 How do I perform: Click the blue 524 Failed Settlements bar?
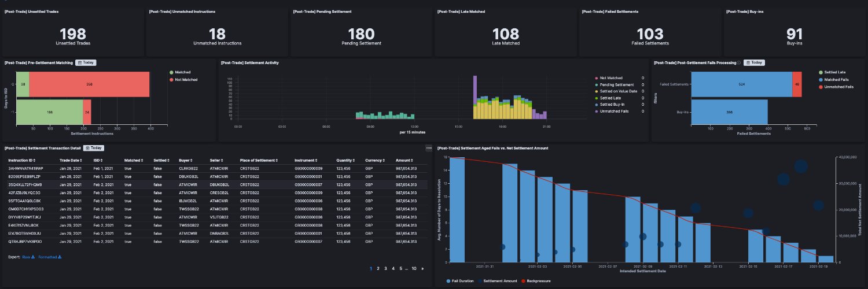tap(741, 84)
